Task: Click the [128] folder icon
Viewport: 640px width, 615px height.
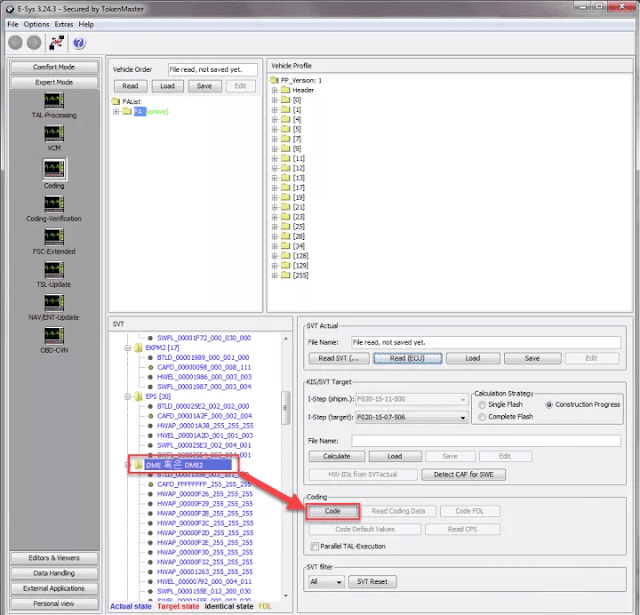Action: pyautogui.click(x=286, y=256)
